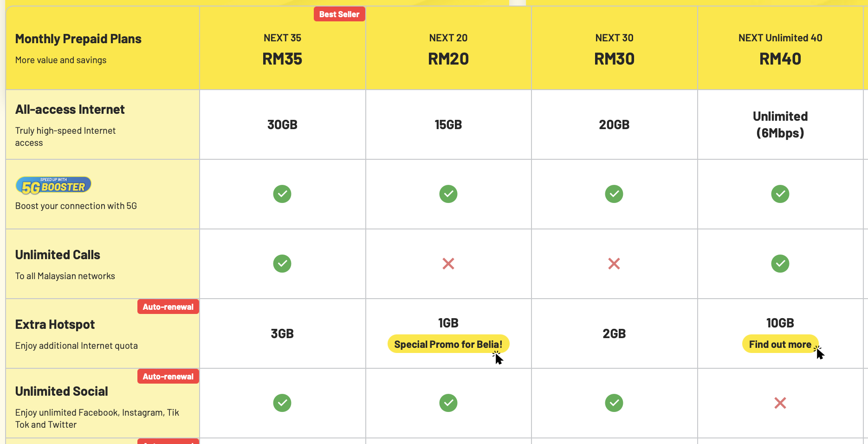868x444 pixels.
Task: Select the NEXT 35 plan header
Action: click(x=282, y=49)
